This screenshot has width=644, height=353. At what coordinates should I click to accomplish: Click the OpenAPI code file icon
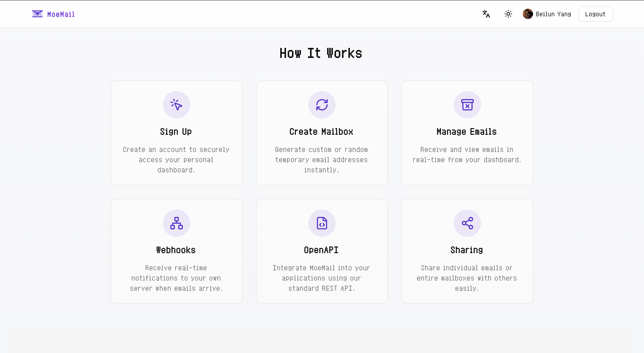click(x=322, y=223)
